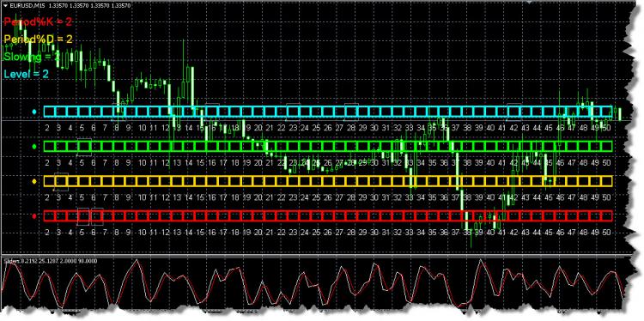The height and width of the screenshot is (321, 644).
Task: Set green Slowing slider to box 25
Action: click(x=317, y=147)
